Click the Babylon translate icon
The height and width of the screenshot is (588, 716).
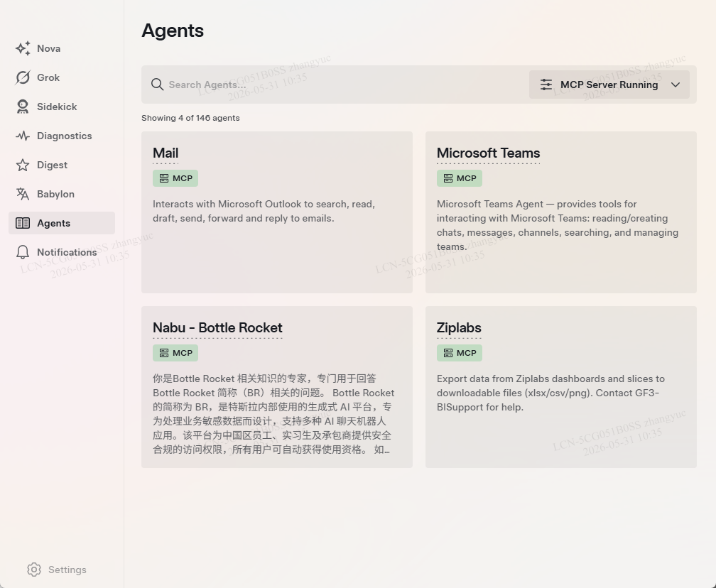point(23,194)
